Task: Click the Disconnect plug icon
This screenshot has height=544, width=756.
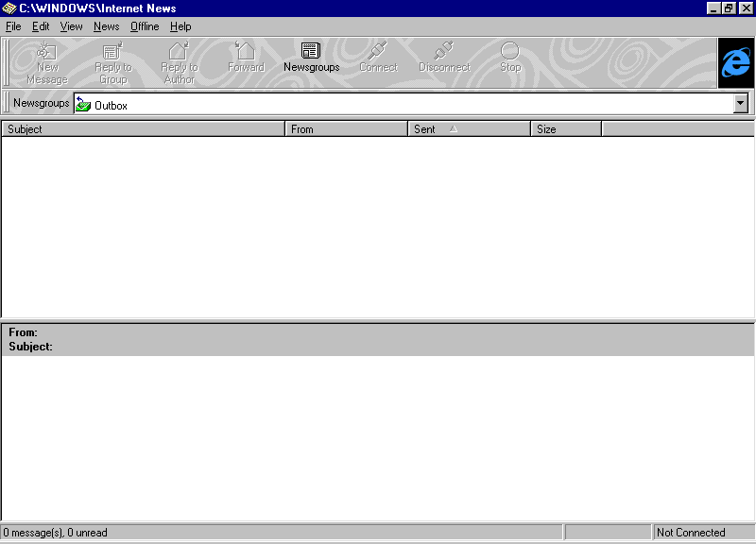Action: click(x=444, y=51)
